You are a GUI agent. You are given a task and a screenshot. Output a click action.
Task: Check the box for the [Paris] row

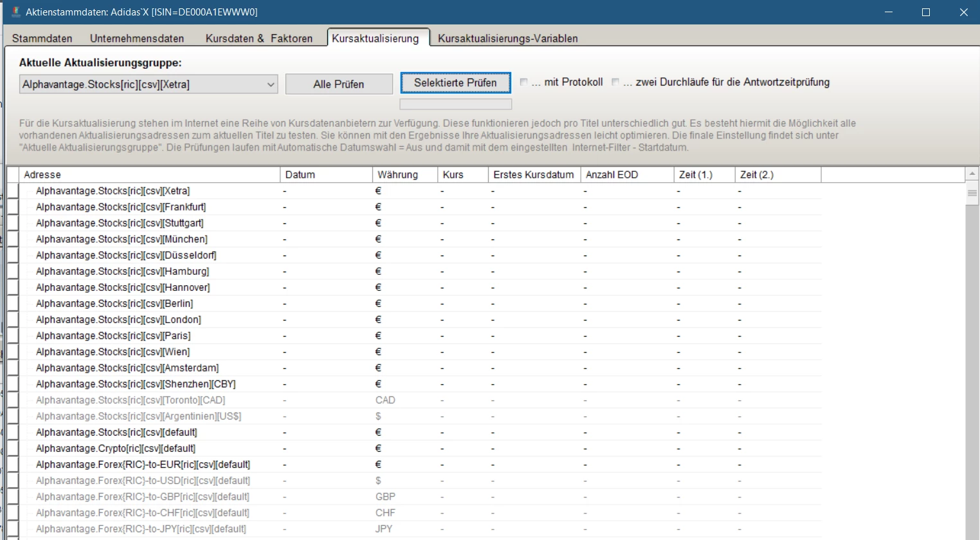tap(13, 335)
